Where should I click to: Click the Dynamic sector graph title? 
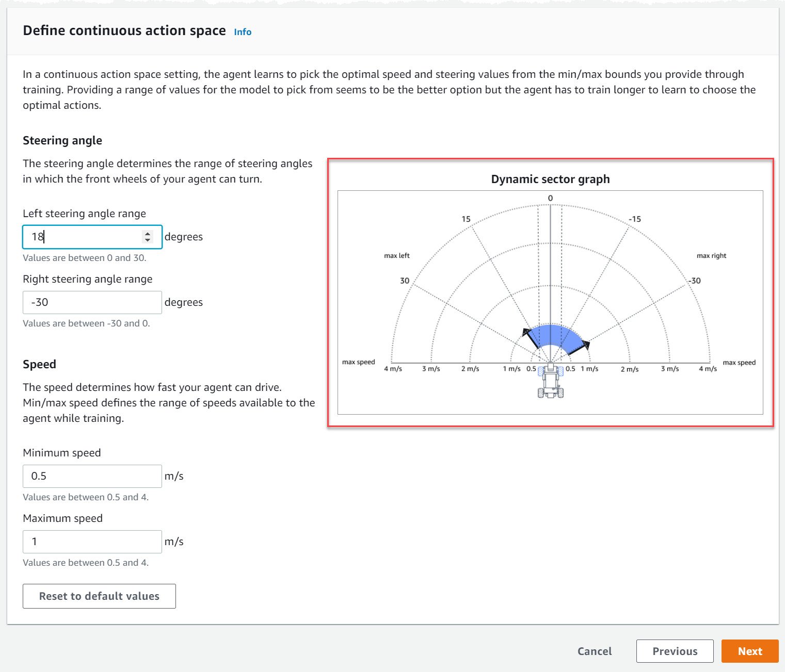[x=550, y=179]
